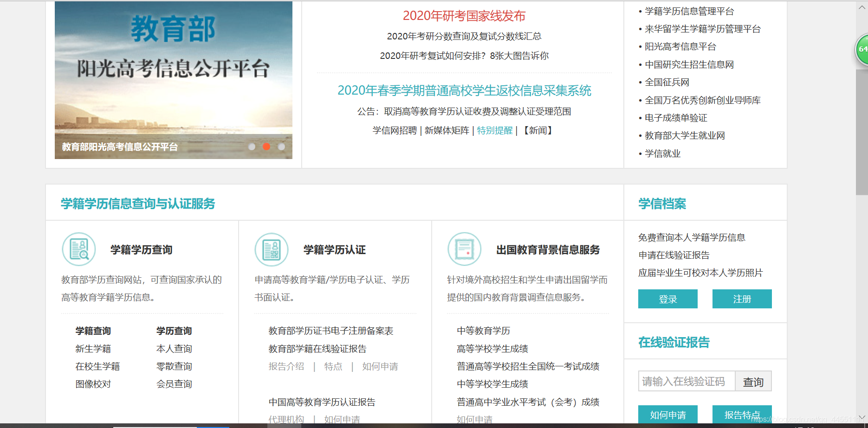Click 报告介绍 link
Viewport: 868px width, 428px height.
(286, 366)
